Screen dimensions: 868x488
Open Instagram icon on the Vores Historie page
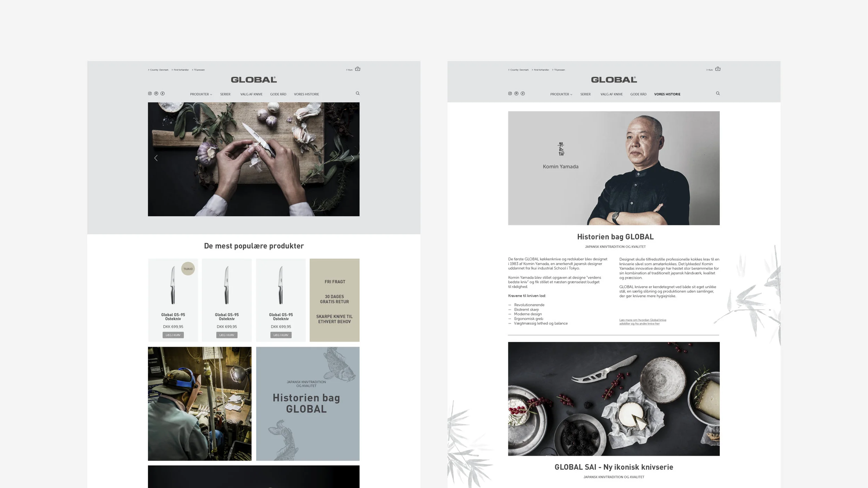click(510, 93)
